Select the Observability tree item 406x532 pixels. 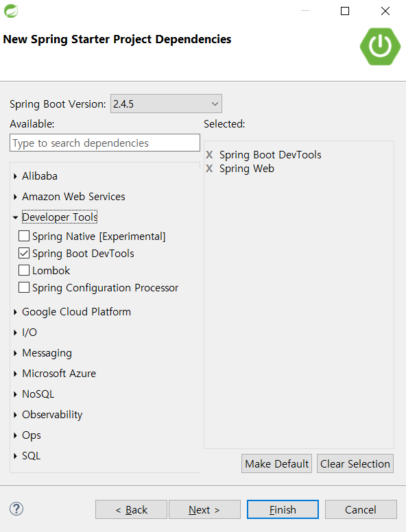52,415
